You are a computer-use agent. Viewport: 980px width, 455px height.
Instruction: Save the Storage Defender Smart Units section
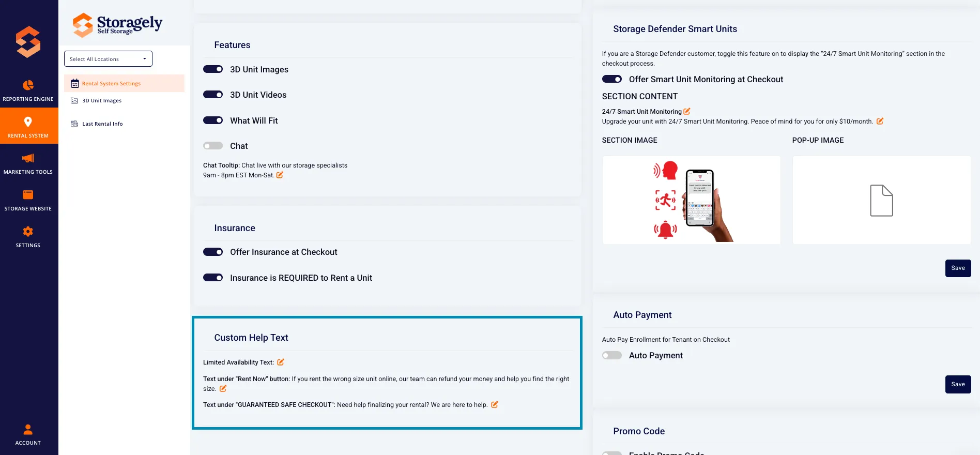point(958,268)
